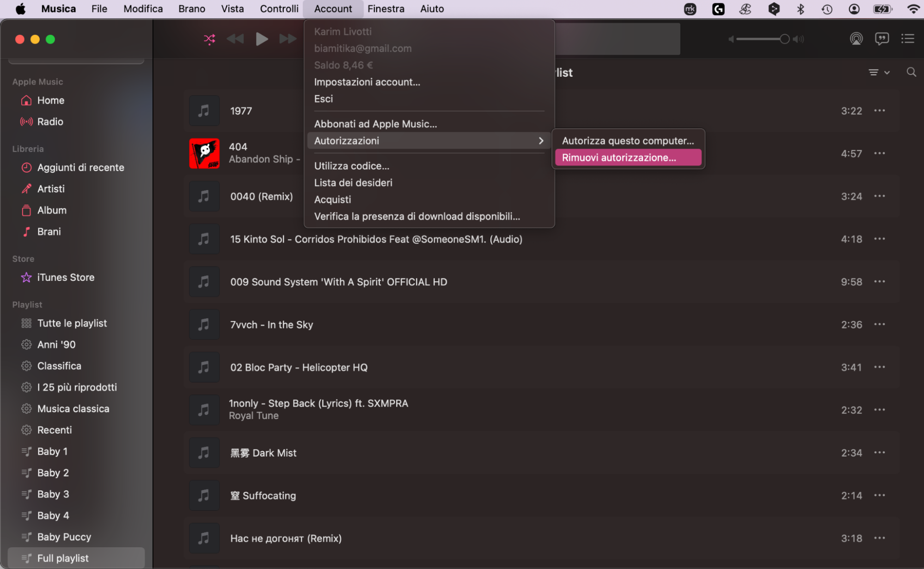Adjust the volume slider knob

click(x=784, y=39)
